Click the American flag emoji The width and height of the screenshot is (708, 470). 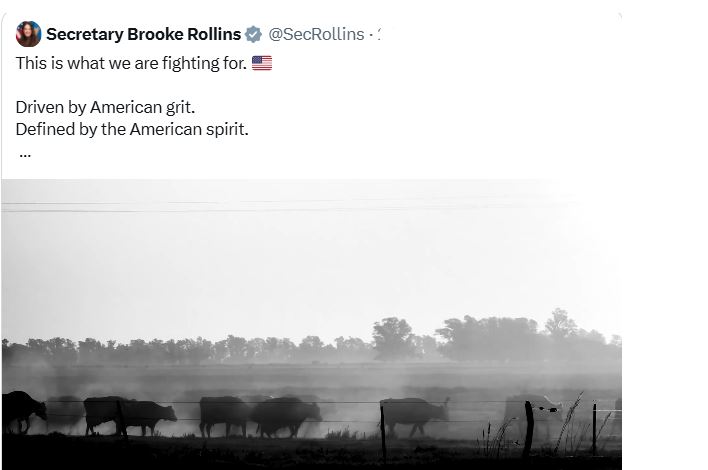coord(261,63)
